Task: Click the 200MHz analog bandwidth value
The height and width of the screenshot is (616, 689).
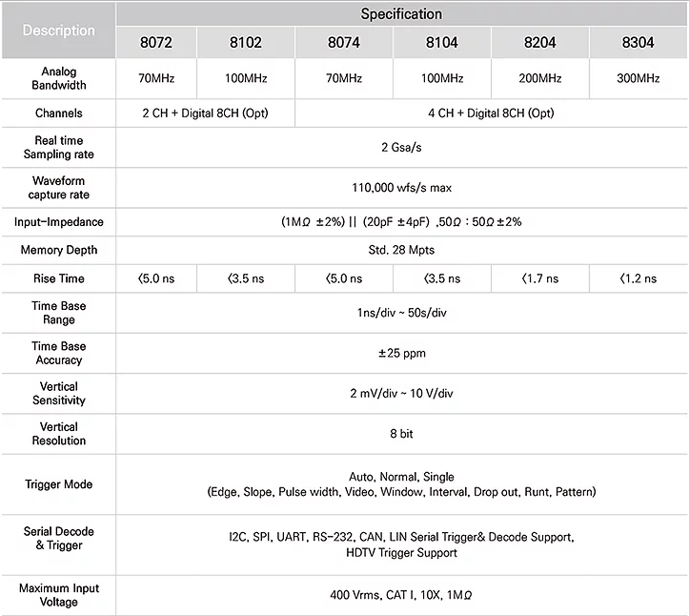Action: [x=539, y=78]
